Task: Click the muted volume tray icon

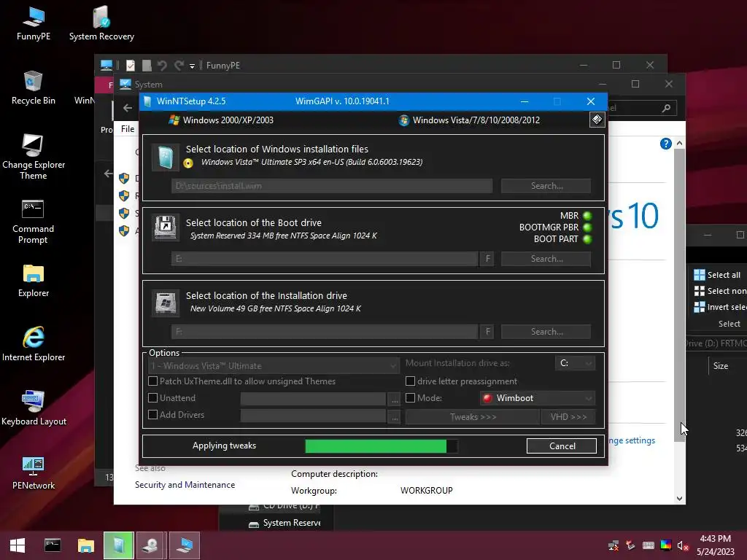Action: [x=683, y=545]
